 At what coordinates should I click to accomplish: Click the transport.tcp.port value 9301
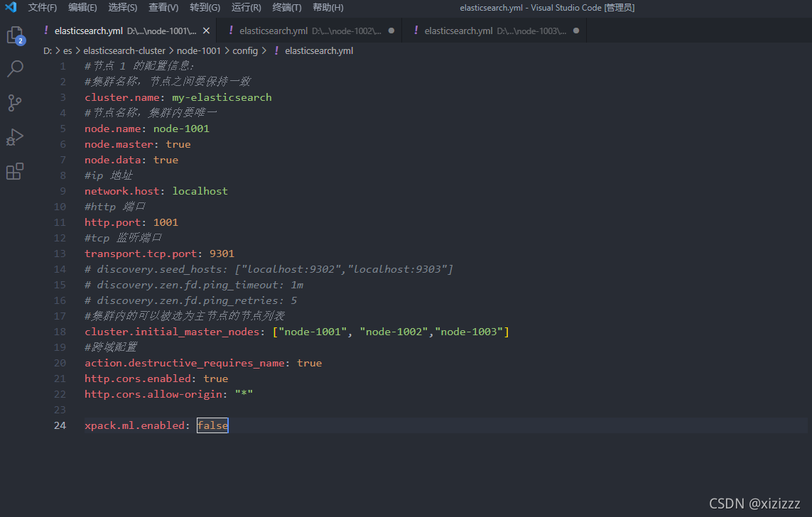coord(222,254)
